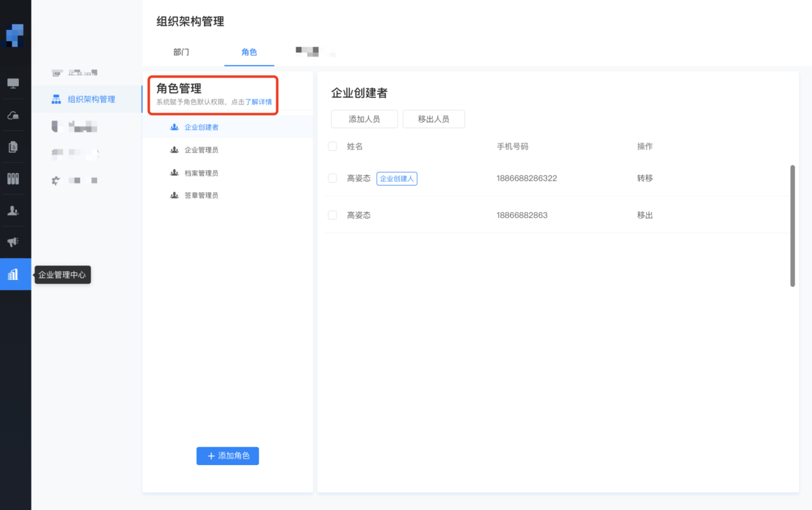
Task: Click phone number 1886688286322
Action: 527,178
